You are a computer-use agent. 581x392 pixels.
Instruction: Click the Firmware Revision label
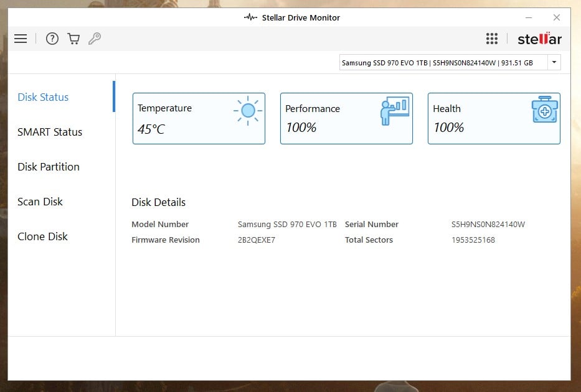point(166,240)
